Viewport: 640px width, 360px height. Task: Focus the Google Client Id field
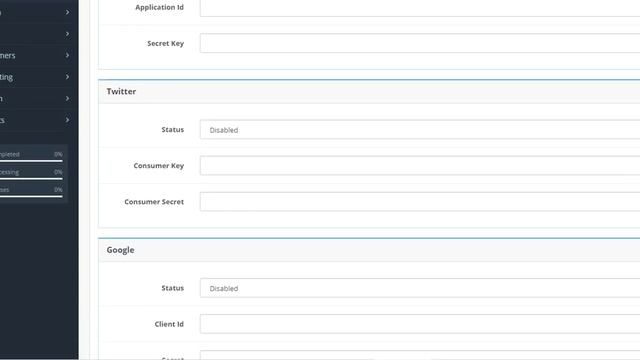coord(420,324)
